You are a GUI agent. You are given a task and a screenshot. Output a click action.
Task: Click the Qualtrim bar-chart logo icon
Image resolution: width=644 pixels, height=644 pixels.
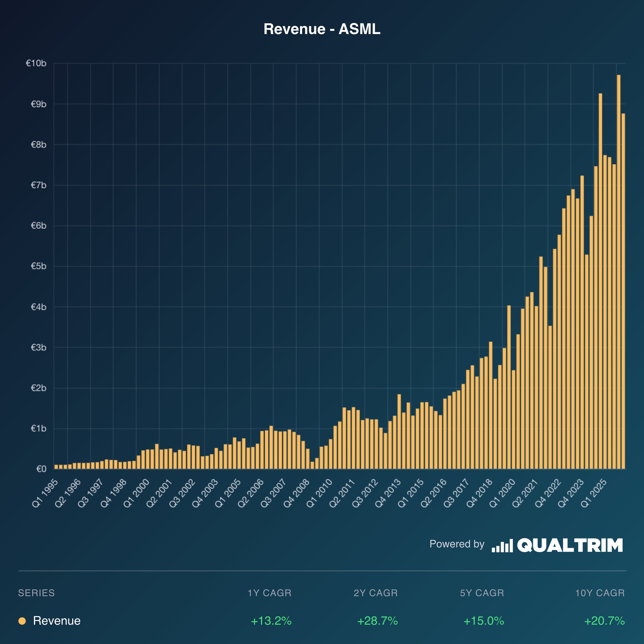pyautogui.click(x=502, y=546)
